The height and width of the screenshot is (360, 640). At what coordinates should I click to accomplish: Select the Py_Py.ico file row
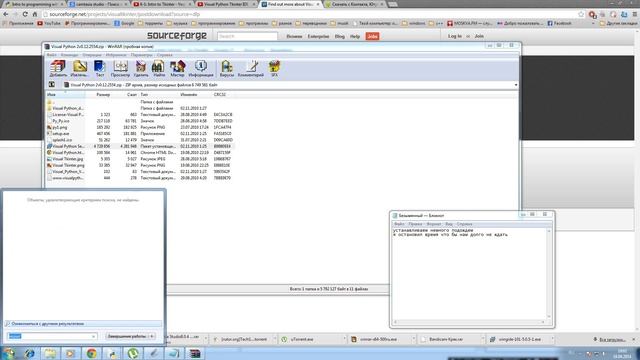[140, 121]
